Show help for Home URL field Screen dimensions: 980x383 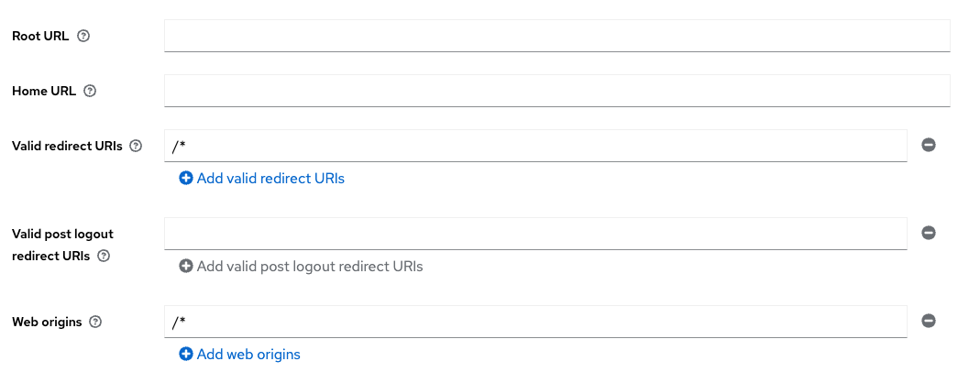point(90,92)
